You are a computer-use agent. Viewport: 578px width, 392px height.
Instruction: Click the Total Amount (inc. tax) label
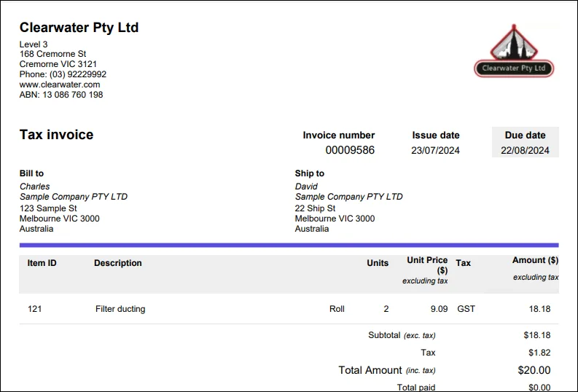[x=387, y=370]
